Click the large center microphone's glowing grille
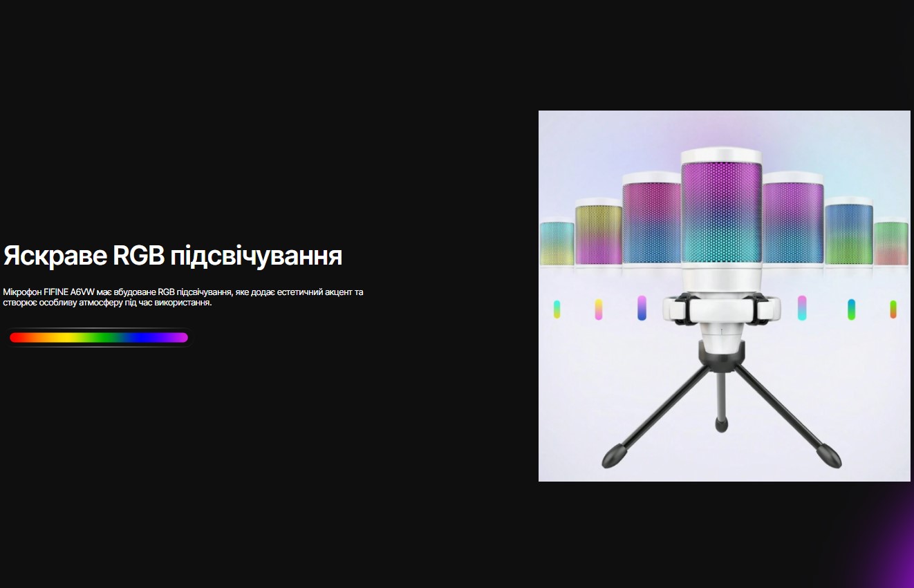This screenshot has height=588, width=914. tap(721, 214)
